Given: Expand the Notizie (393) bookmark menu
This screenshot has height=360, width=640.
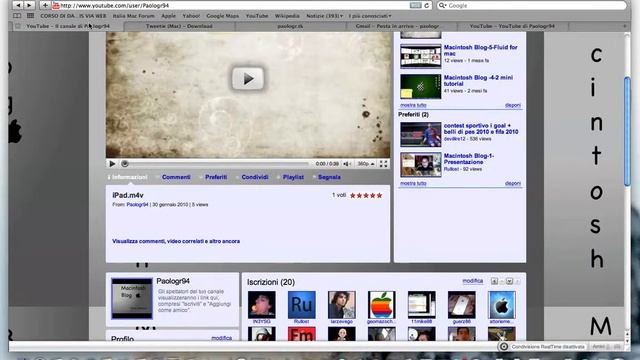Looking at the screenshot, I should pos(324,16).
